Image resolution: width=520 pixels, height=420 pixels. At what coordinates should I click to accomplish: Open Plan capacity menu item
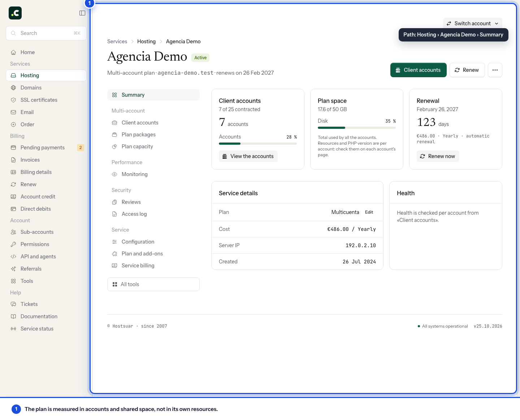(153, 146)
